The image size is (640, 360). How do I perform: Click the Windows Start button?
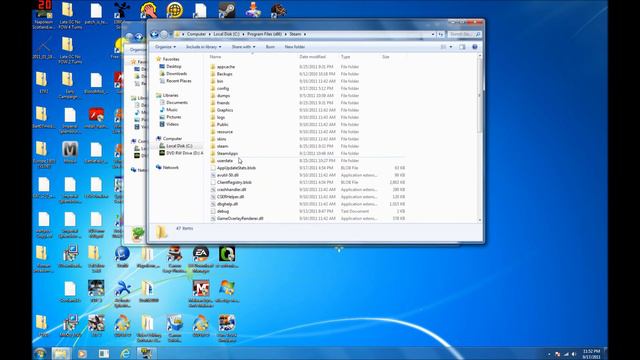click(40, 353)
